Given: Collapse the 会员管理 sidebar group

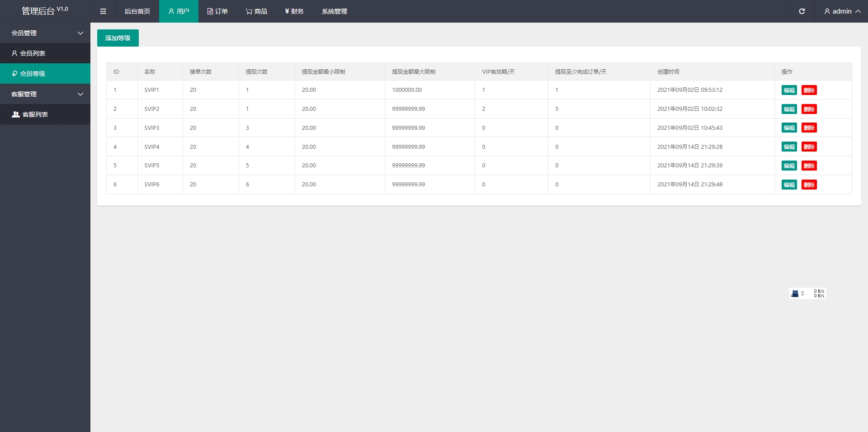Looking at the screenshot, I should click(45, 33).
